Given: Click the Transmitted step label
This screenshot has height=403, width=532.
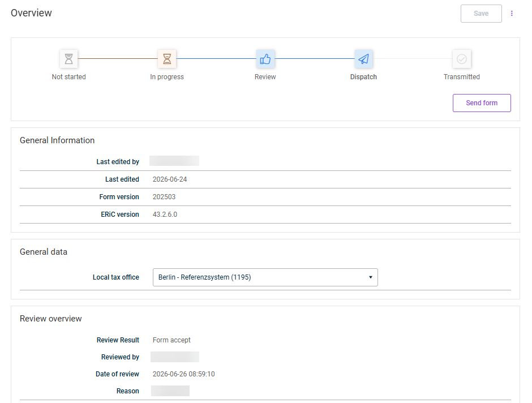Looking at the screenshot, I should click(x=462, y=77).
